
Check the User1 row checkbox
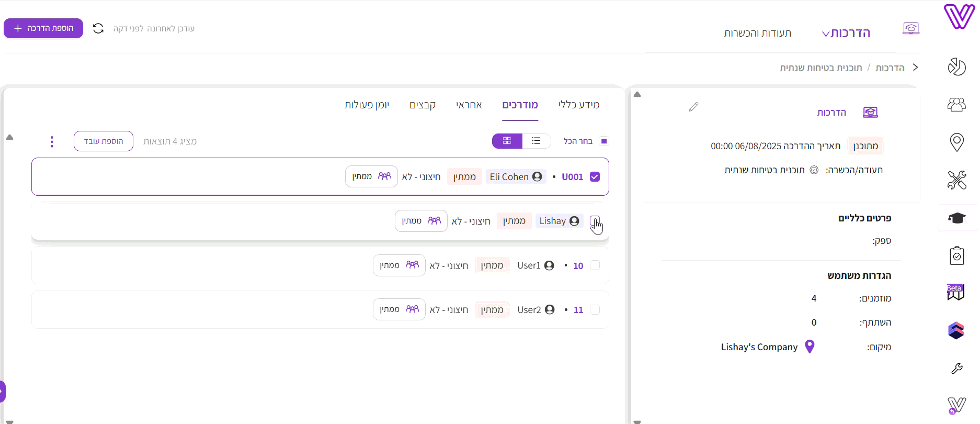pos(595,265)
